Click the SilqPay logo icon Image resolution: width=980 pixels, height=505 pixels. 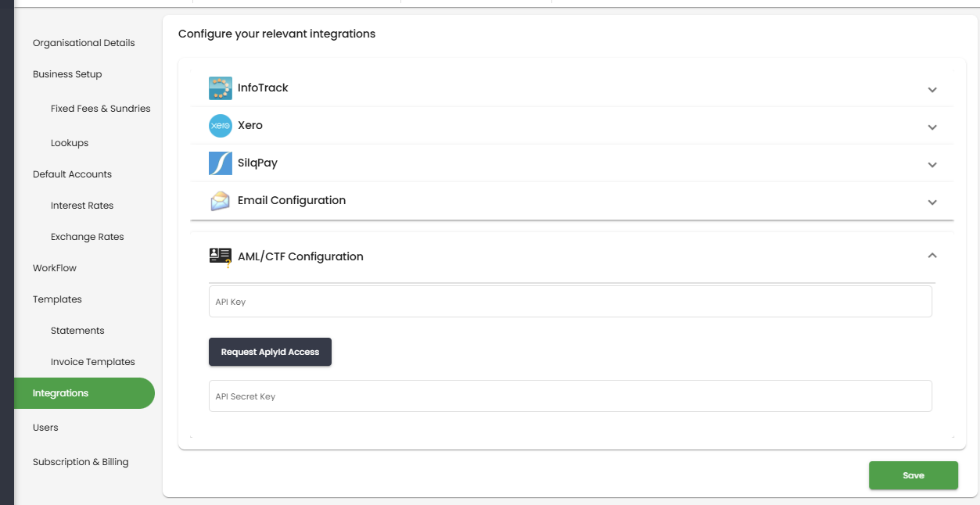tap(221, 163)
